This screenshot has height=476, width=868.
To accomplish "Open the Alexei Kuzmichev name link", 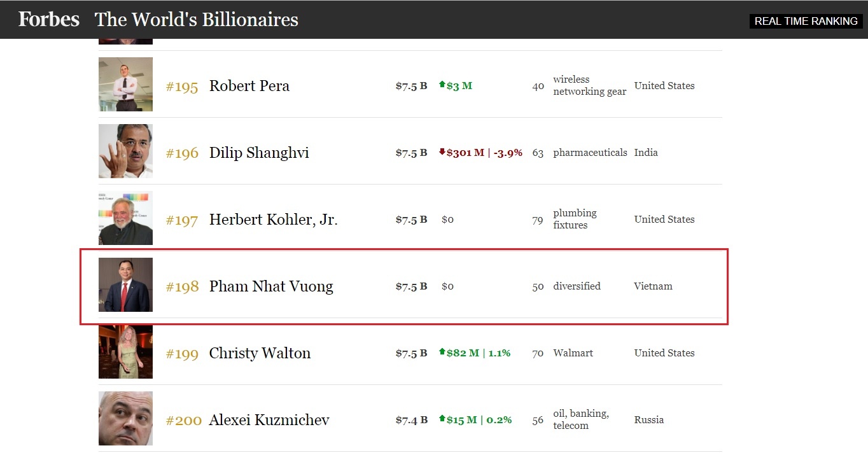I will [269, 420].
